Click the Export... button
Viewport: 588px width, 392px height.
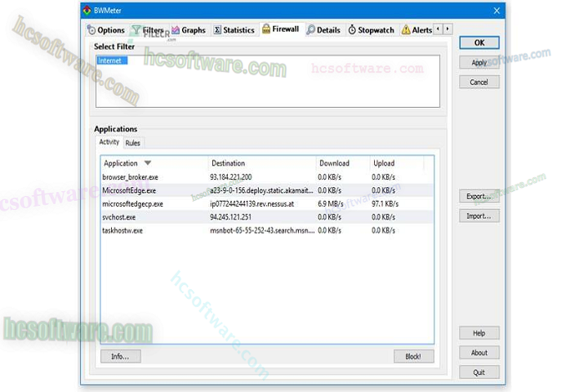479,196
